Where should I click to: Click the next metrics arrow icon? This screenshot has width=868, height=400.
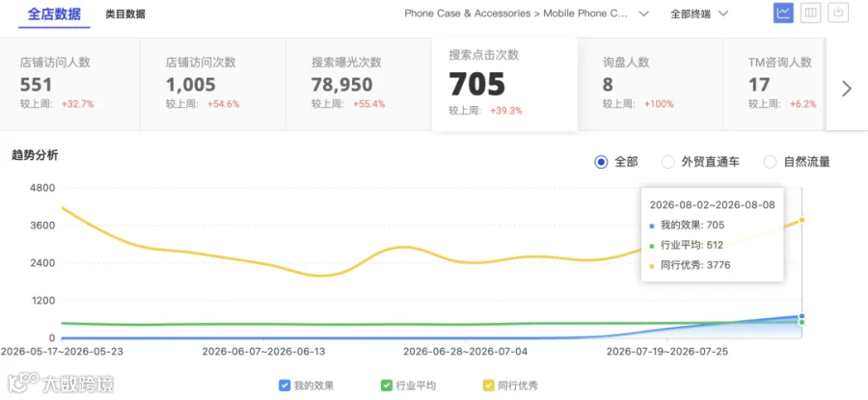pyautogui.click(x=847, y=89)
